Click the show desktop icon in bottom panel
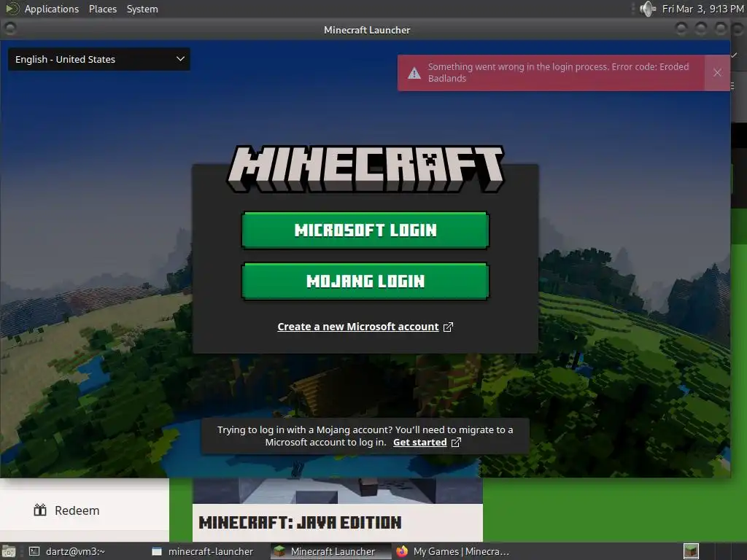This screenshot has height=560, width=747. [x=9, y=551]
